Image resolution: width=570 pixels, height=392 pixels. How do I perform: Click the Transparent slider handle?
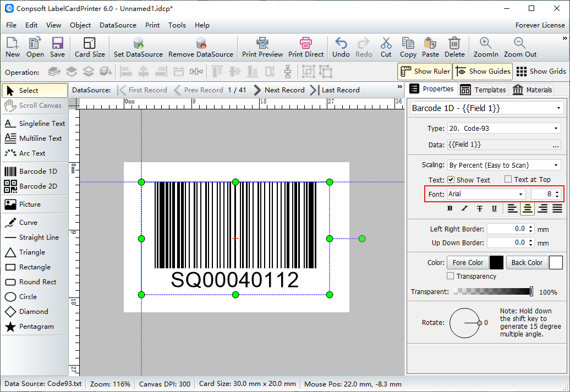(x=531, y=291)
